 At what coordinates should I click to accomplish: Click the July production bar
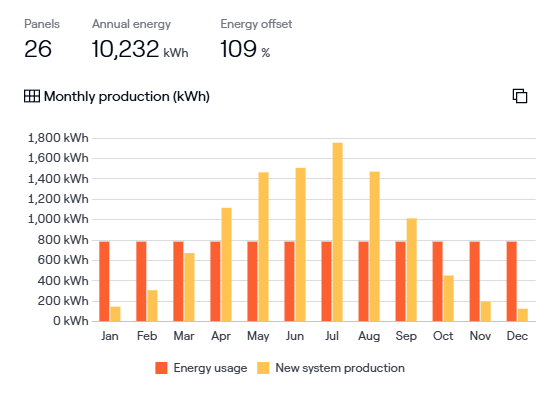click(x=338, y=232)
